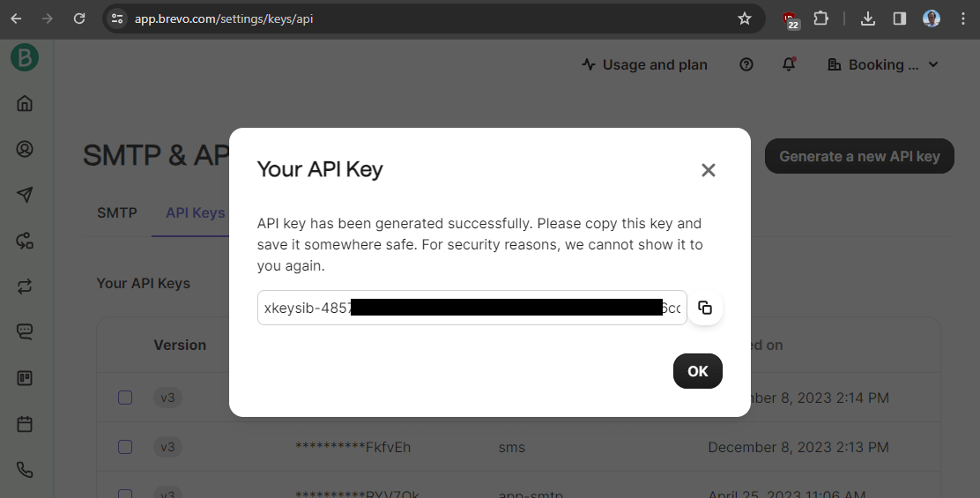Close the Your API Key dialog
Image resolution: width=980 pixels, height=498 pixels.
709,170
